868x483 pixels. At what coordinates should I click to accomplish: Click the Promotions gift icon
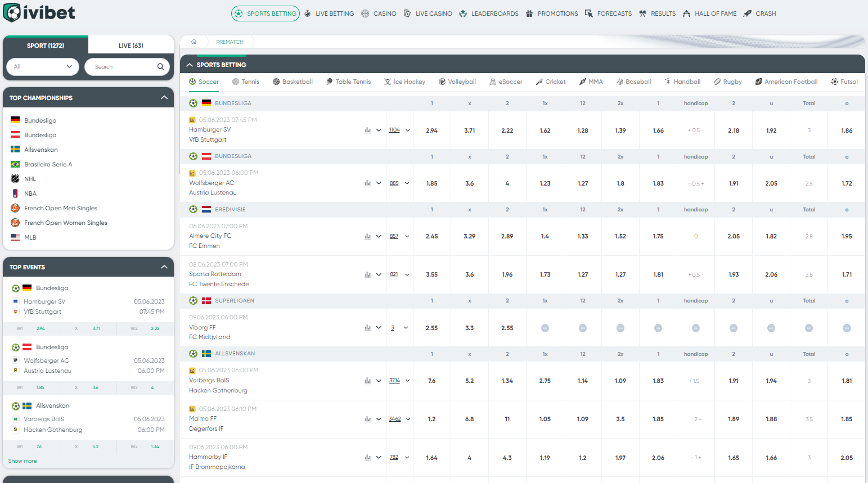tap(529, 13)
